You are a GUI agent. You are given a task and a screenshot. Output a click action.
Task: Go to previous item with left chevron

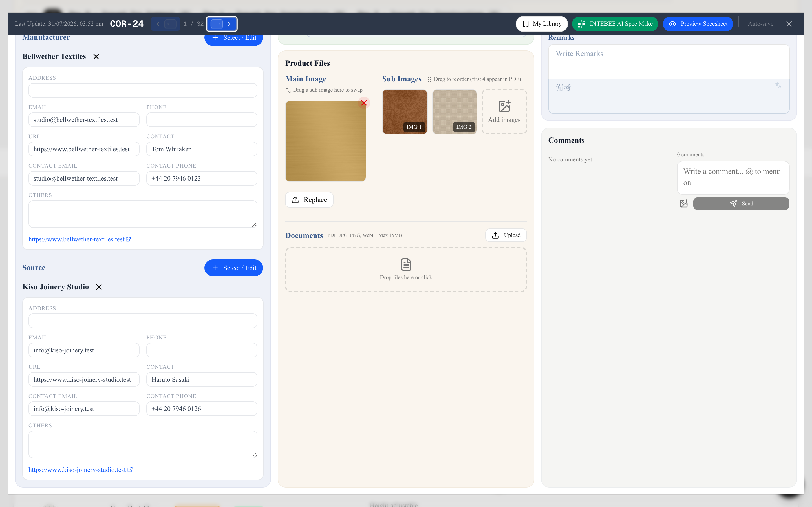point(158,24)
